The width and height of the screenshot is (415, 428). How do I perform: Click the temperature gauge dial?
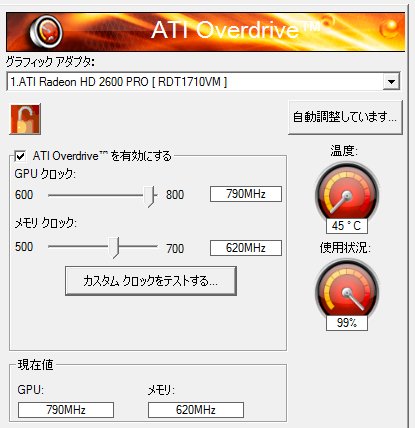pyautogui.click(x=347, y=193)
